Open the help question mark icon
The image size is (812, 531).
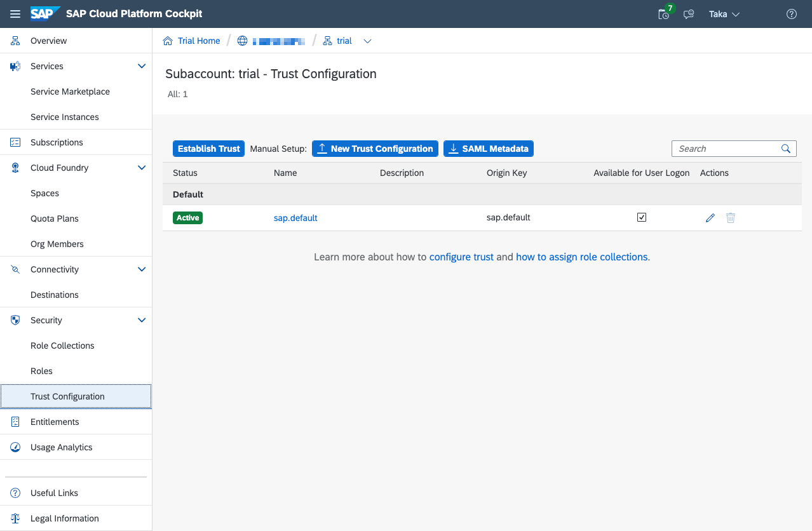coord(792,14)
